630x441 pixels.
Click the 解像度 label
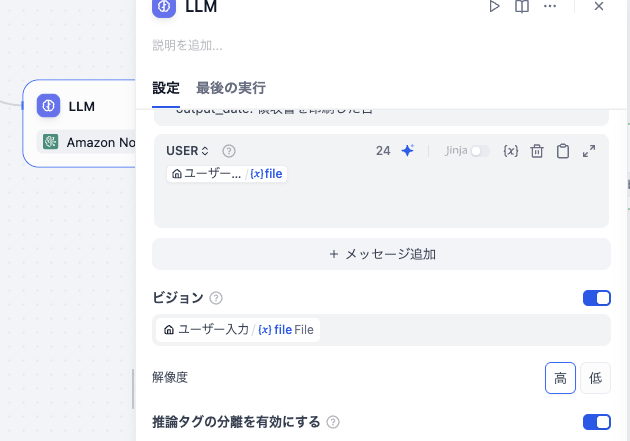[x=170, y=378]
